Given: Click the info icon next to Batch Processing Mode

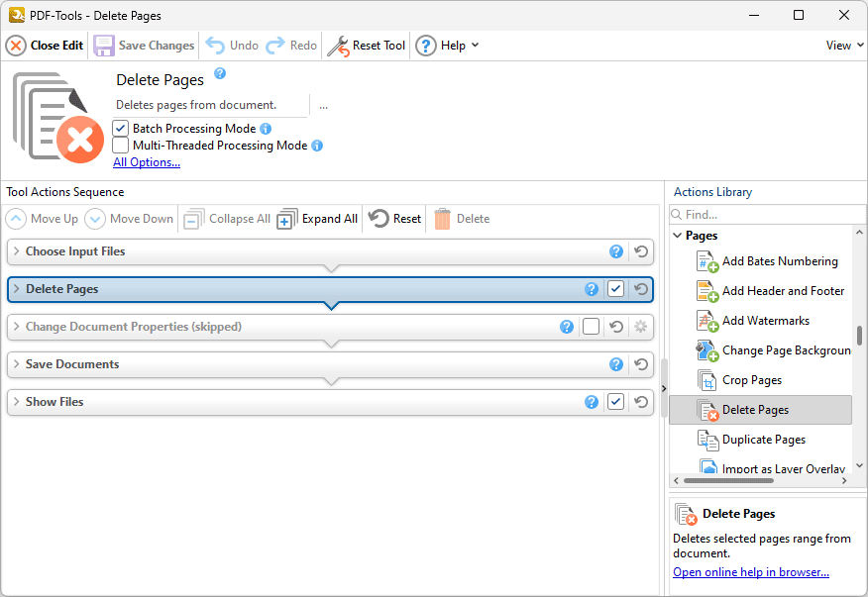Looking at the screenshot, I should pos(266,129).
